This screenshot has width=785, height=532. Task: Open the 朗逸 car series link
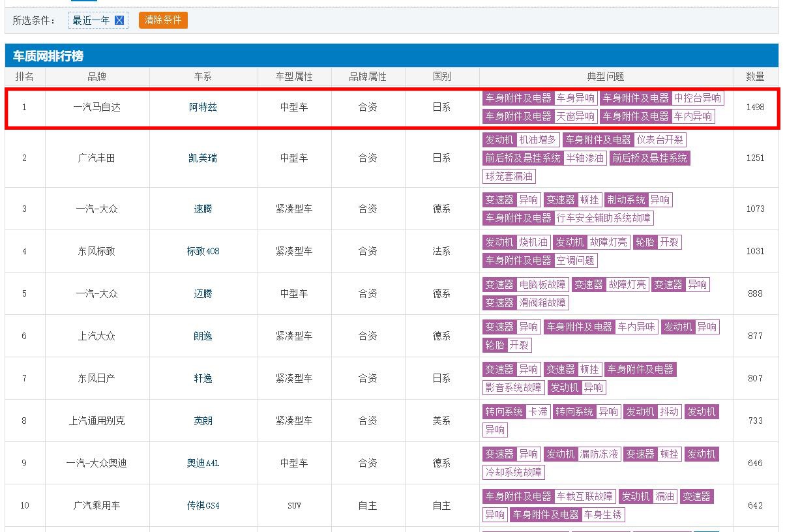(x=203, y=336)
